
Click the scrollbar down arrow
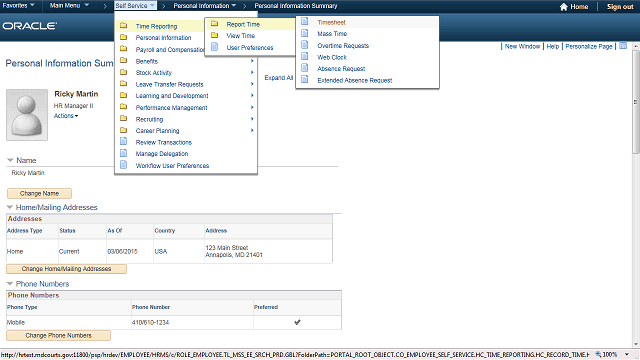[x=636, y=344]
